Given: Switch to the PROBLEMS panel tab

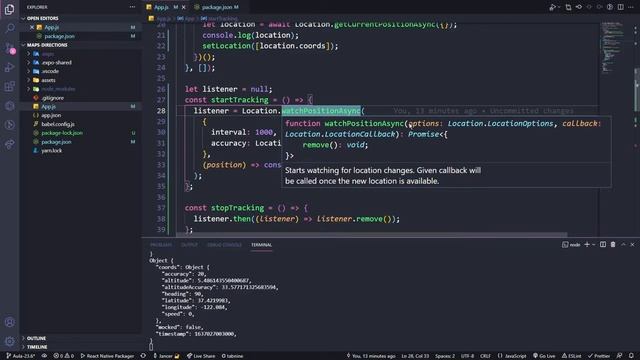Looking at the screenshot, I should (161, 245).
